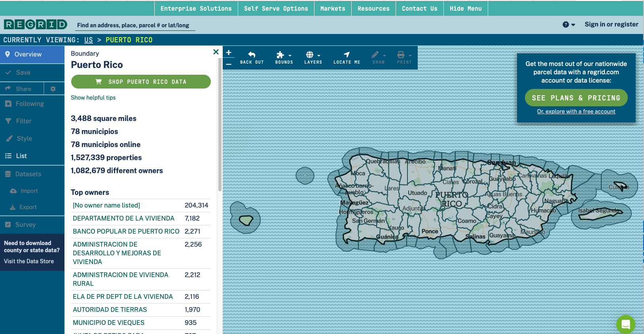Open the chat support bubble

click(x=626, y=324)
